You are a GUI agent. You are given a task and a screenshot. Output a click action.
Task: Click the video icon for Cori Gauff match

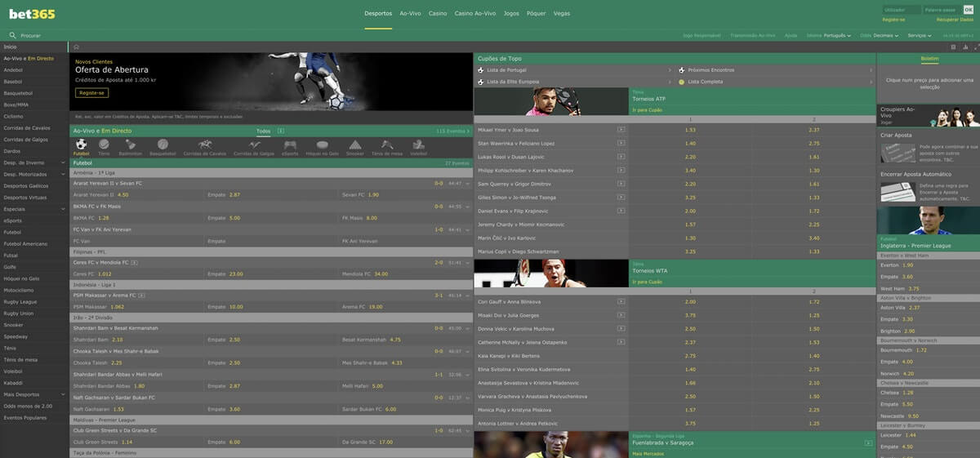coord(621,302)
